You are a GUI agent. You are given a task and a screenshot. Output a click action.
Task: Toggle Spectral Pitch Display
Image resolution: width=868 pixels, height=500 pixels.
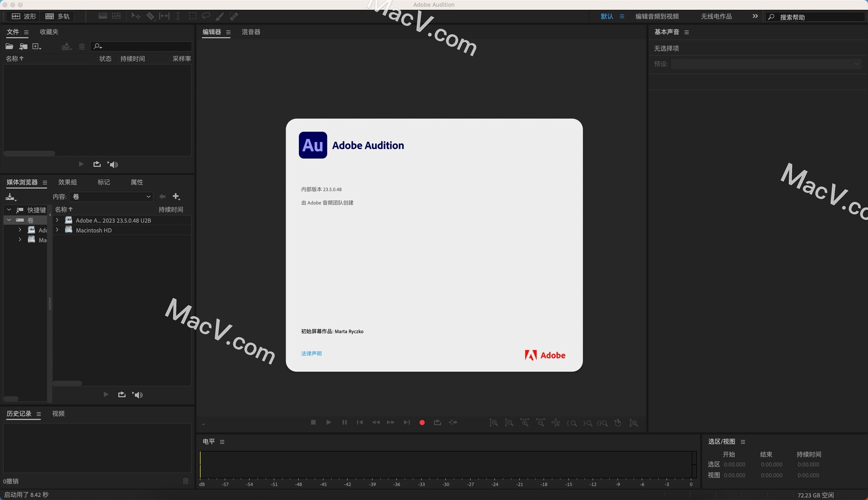tap(117, 16)
